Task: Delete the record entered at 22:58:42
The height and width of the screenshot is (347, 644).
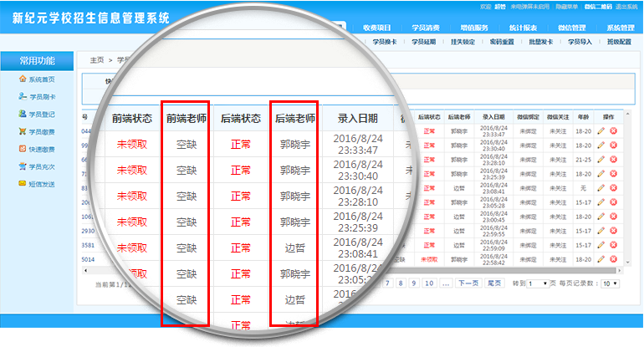Action: click(x=614, y=259)
